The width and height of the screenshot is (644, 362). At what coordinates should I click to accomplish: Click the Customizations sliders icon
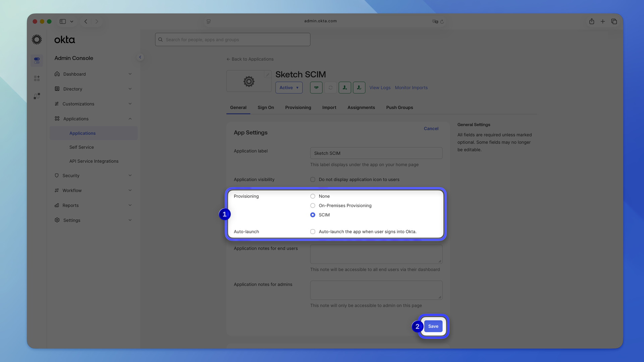57,104
